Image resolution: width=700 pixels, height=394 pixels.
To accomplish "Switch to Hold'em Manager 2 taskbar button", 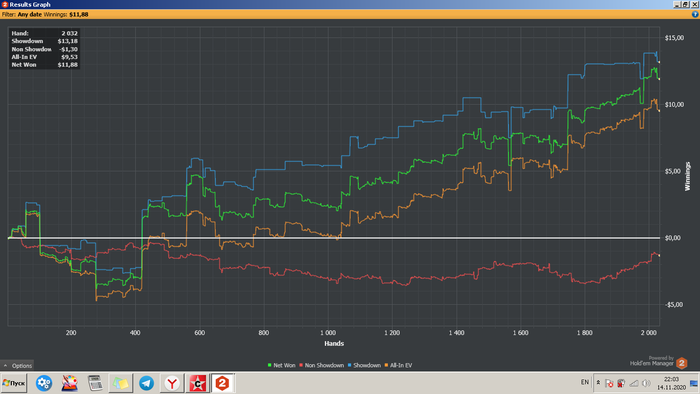I will [x=223, y=383].
